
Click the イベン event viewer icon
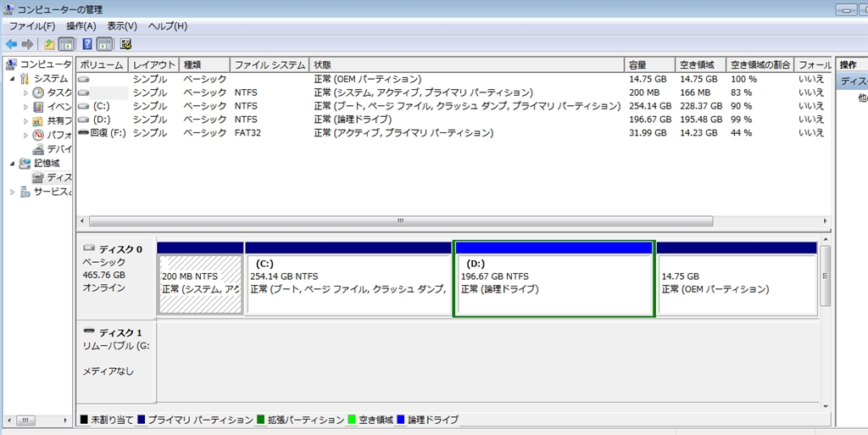(38, 107)
